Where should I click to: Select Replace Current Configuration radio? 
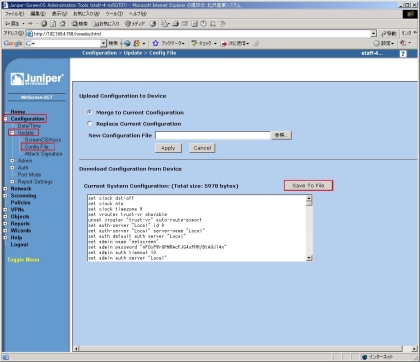click(90, 123)
